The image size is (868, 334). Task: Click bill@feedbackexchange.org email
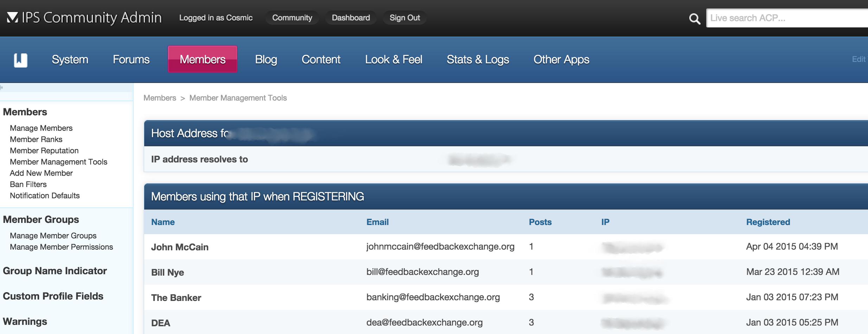point(422,272)
